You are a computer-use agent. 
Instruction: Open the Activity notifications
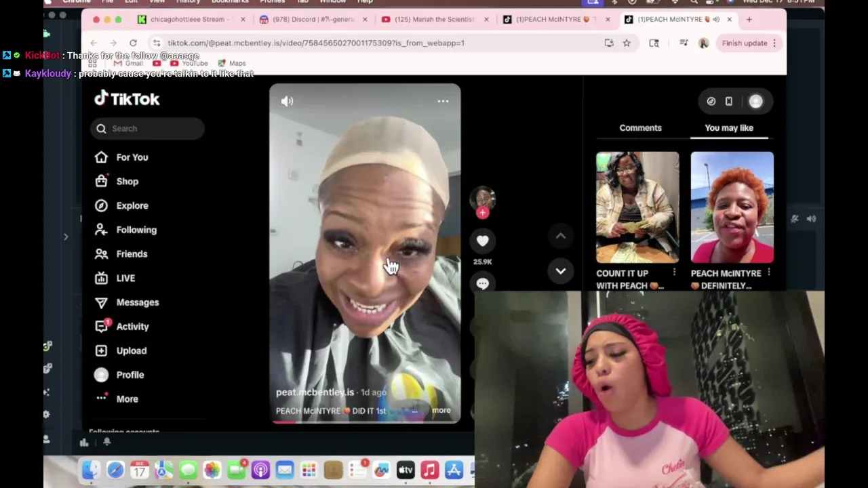121,326
